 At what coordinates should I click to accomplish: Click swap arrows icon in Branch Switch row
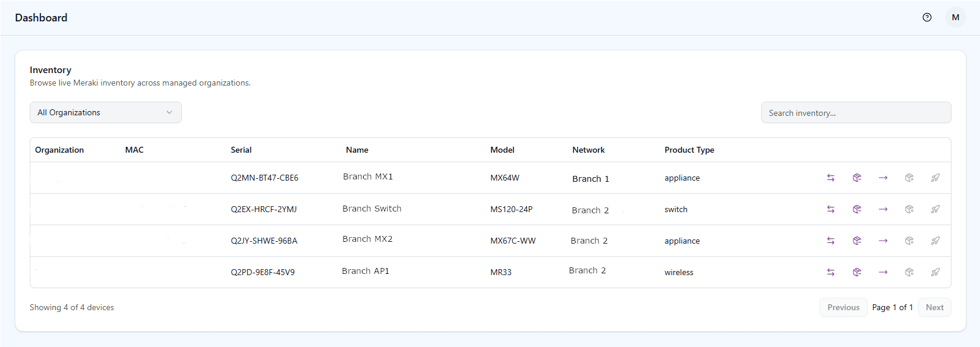831,209
